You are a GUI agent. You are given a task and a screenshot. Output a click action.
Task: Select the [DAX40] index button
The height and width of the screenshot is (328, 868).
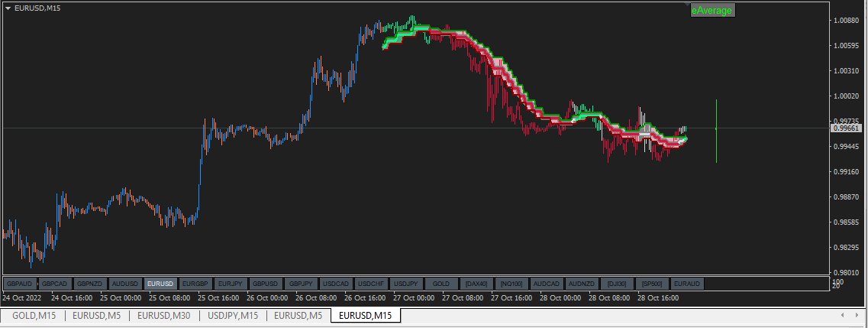(x=476, y=284)
